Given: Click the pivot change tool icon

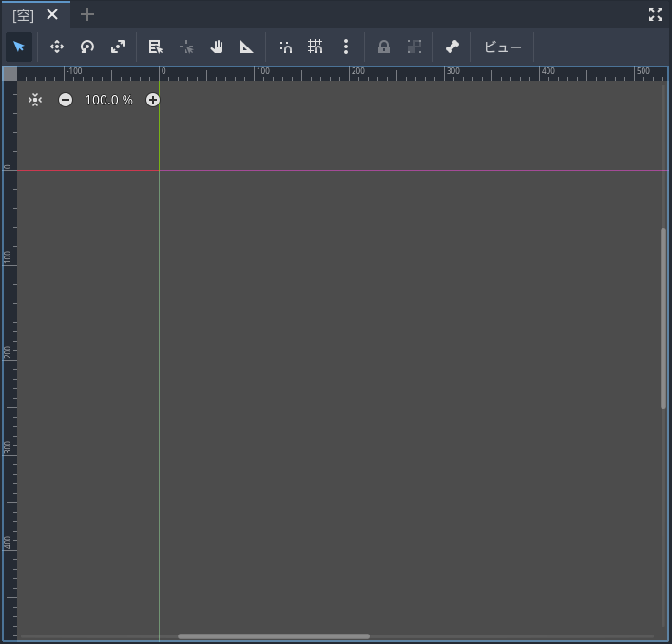Looking at the screenshot, I should click(x=186, y=47).
